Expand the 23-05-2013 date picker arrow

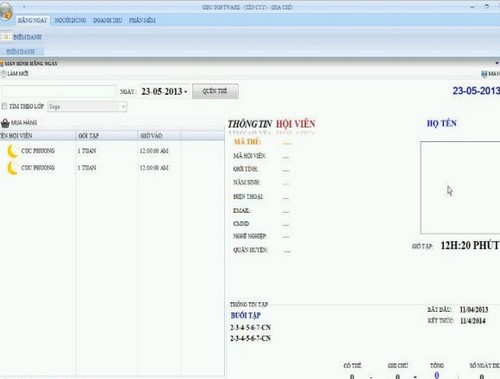tap(186, 92)
